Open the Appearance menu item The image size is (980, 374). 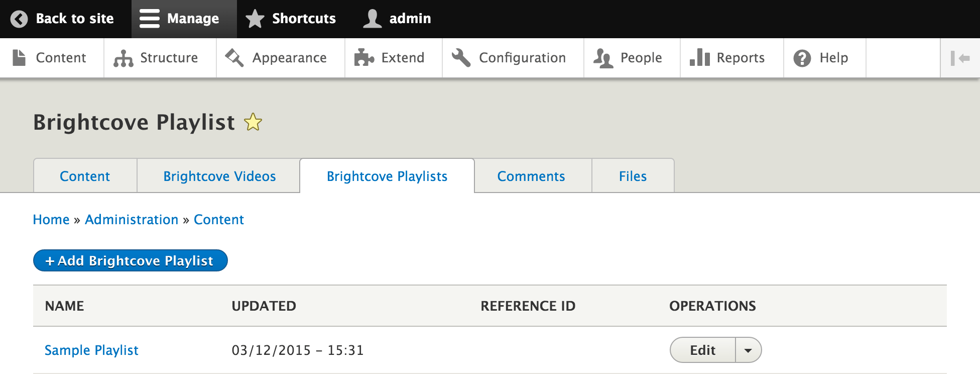click(281, 58)
